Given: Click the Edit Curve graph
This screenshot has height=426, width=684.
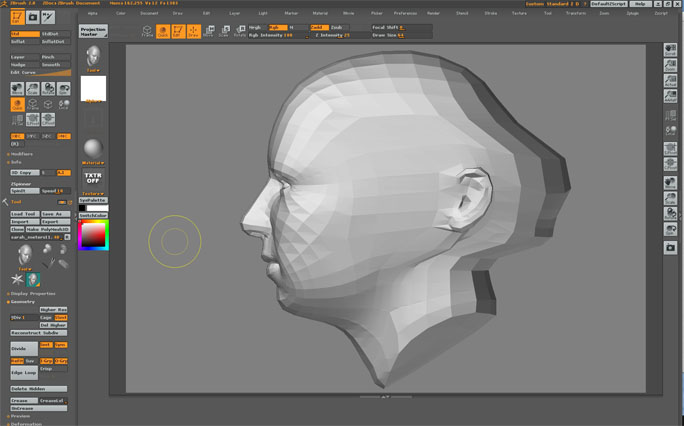Looking at the screenshot, I should [41, 72].
